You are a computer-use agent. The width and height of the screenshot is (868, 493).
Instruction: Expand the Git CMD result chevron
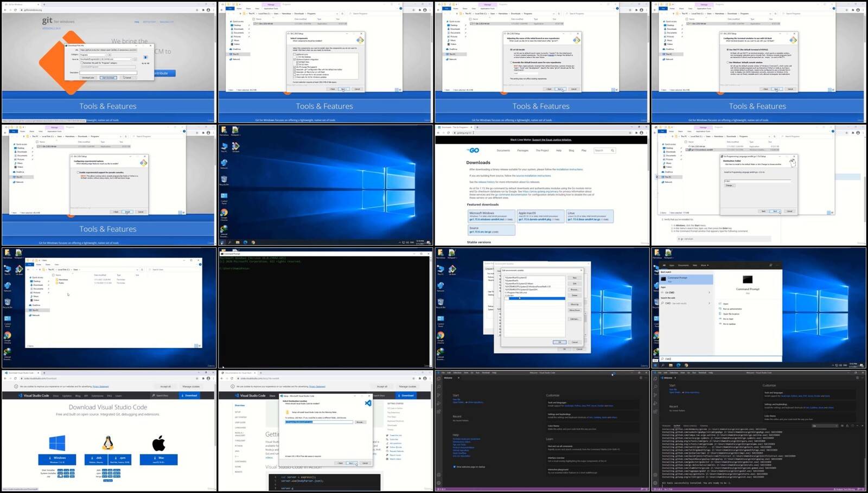coord(709,293)
